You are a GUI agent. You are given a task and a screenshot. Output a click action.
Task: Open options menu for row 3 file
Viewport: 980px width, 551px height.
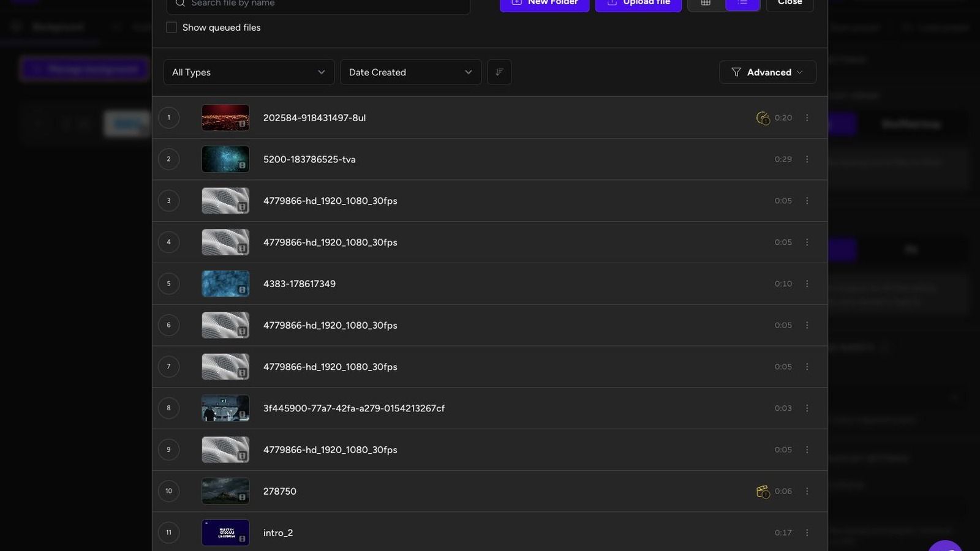coord(807,201)
